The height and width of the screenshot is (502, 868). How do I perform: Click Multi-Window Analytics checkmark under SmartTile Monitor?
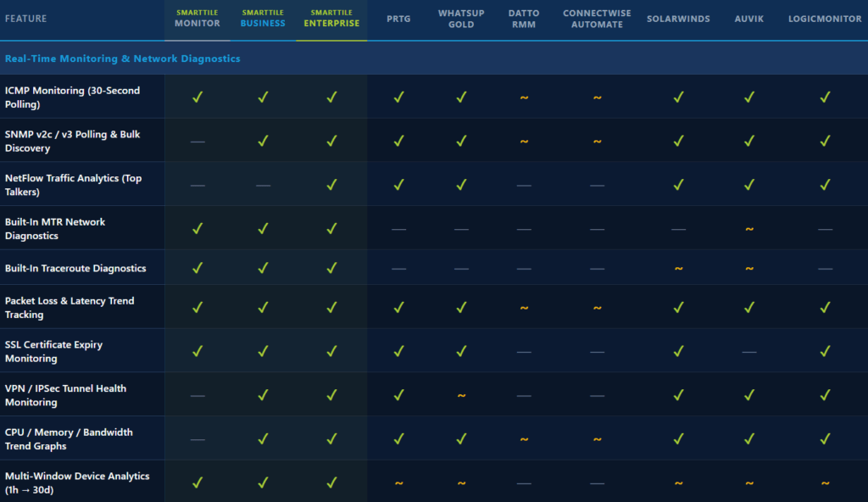(197, 482)
